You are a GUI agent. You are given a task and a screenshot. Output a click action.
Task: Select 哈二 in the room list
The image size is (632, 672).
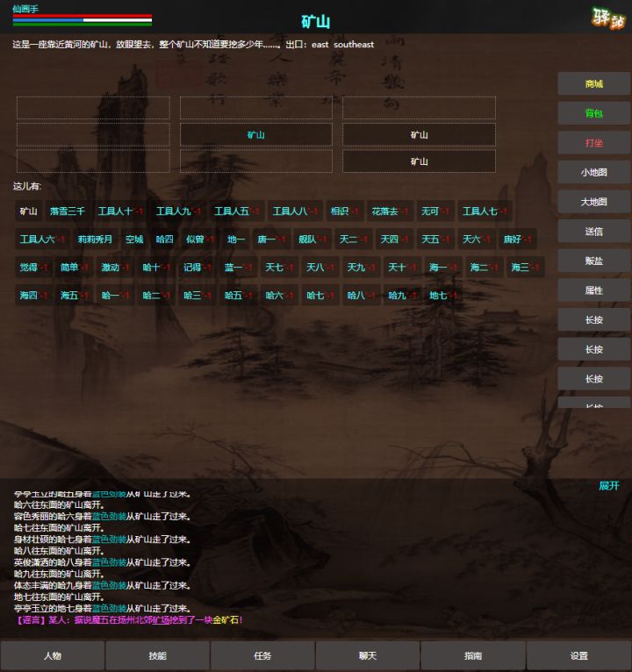[156, 296]
